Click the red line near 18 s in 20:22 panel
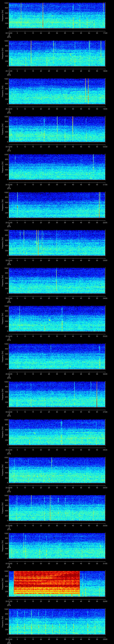This screenshot has height=644, width=114. coord(38,243)
